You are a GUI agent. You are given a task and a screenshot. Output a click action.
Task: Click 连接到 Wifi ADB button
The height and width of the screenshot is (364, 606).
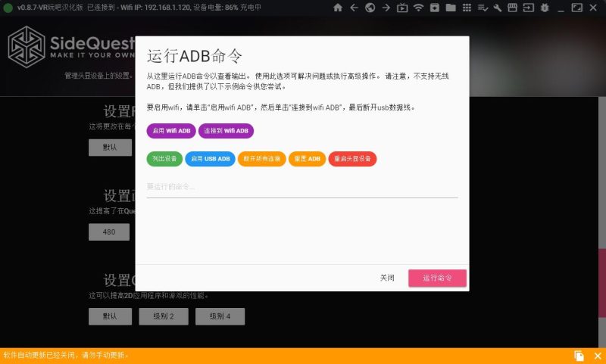[x=226, y=131]
